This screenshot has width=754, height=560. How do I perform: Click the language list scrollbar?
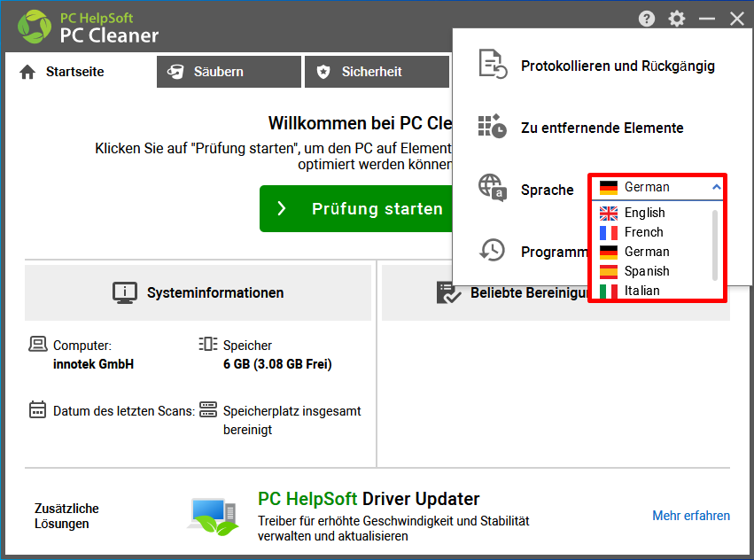click(715, 245)
